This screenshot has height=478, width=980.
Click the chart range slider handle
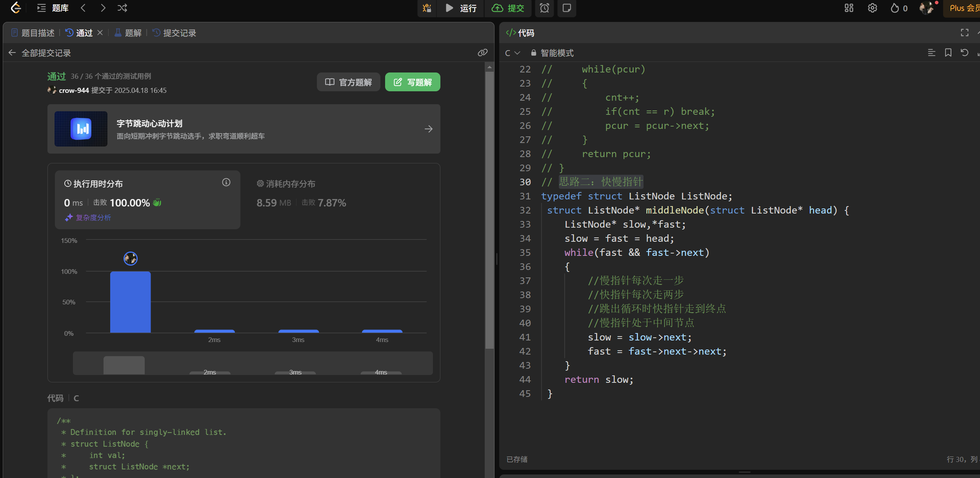[x=124, y=365]
